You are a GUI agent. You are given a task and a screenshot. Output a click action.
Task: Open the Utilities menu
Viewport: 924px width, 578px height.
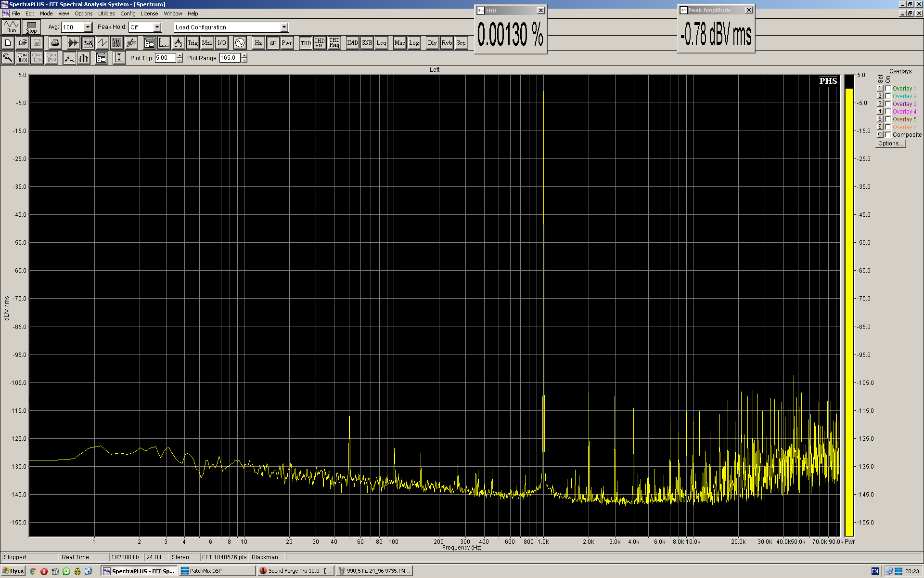106,13
